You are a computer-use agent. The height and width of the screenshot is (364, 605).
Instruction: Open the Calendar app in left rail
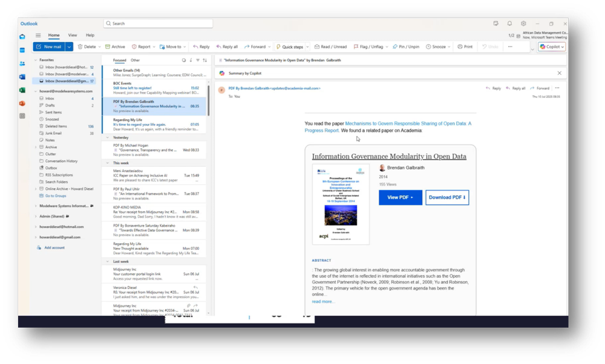coord(22,50)
